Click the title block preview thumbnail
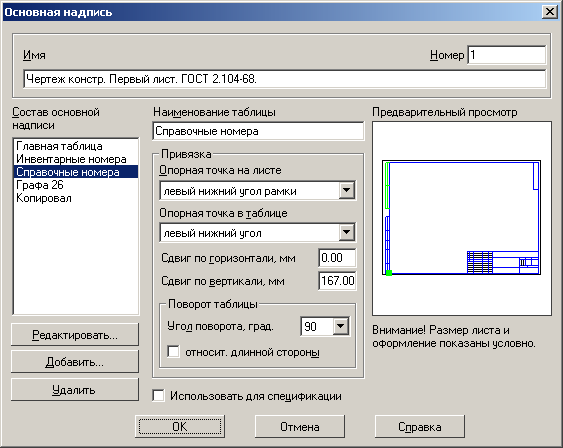Screen dimensions: 563x448 [462, 218]
